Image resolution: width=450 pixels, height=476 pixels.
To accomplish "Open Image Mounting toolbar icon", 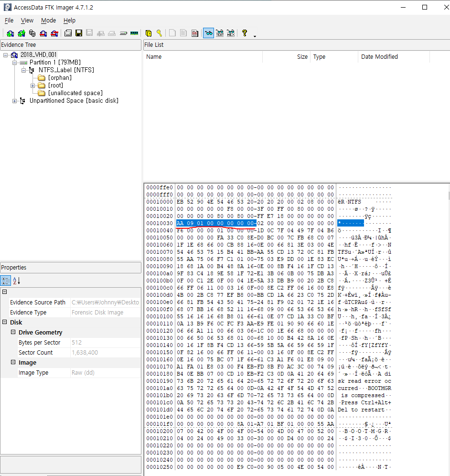I will pyautogui.click(x=32, y=33).
